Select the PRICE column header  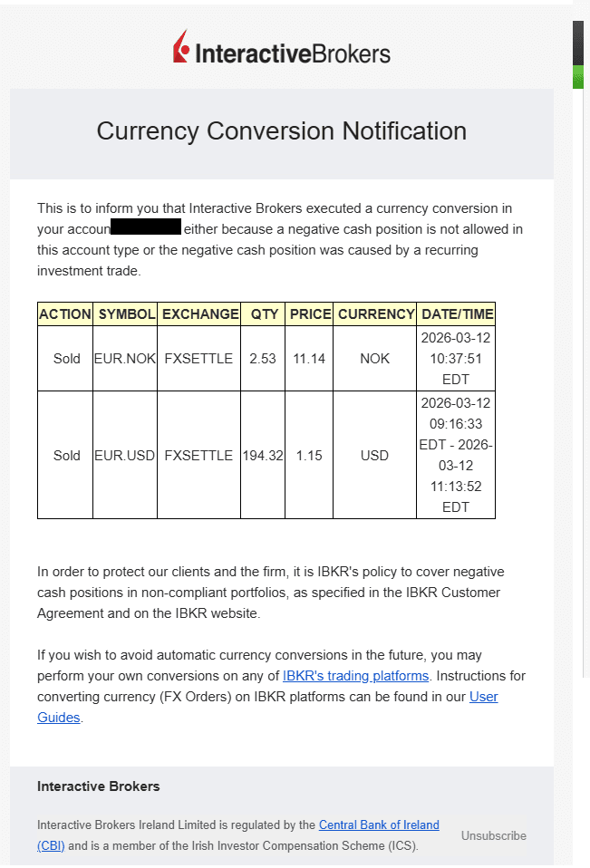point(309,314)
